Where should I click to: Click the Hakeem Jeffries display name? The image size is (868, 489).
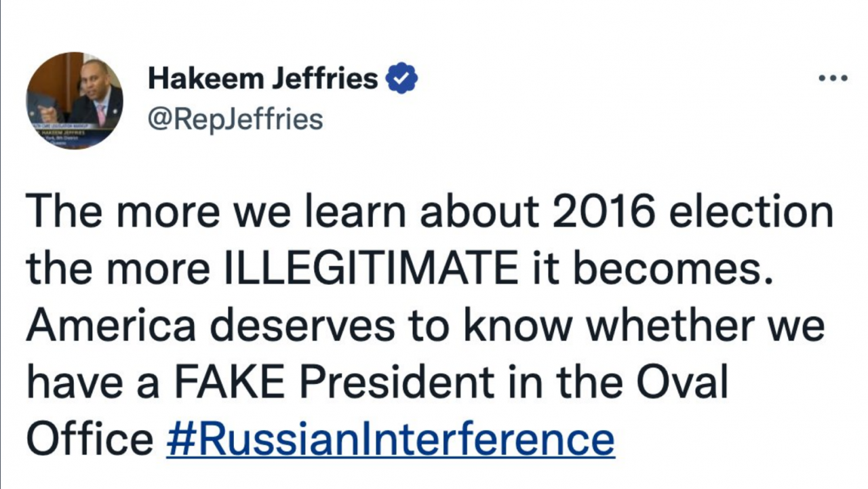[x=263, y=79]
